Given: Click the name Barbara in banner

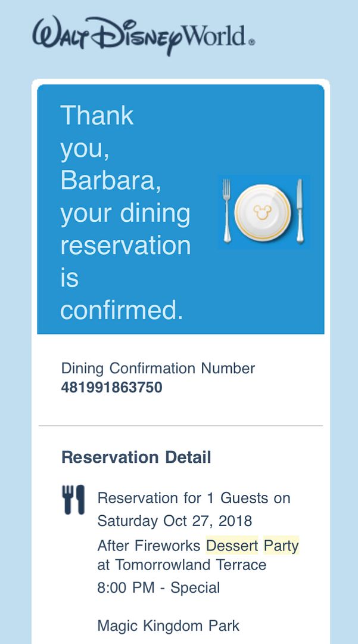Looking at the screenshot, I should (110, 181).
